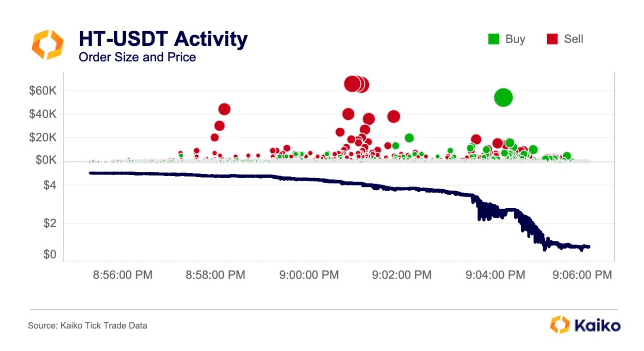The width and height of the screenshot is (644, 351).
Task: Click the Kaiko wordmark text at bottom-right
Action: [x=597, y=325]
